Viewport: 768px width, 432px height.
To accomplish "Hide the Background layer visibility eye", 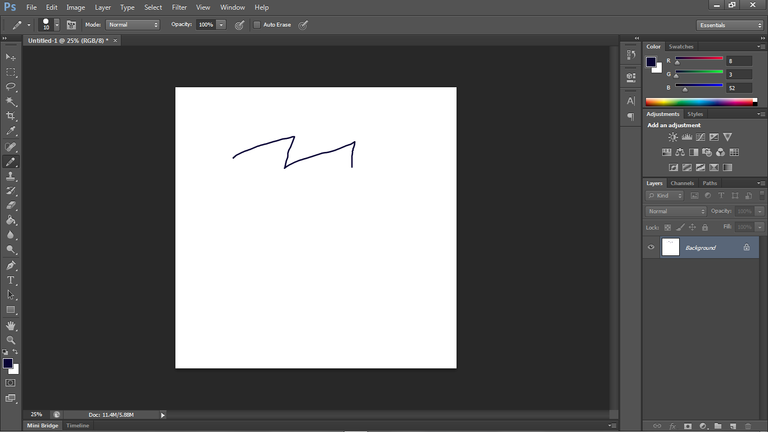I will [651, 247].
